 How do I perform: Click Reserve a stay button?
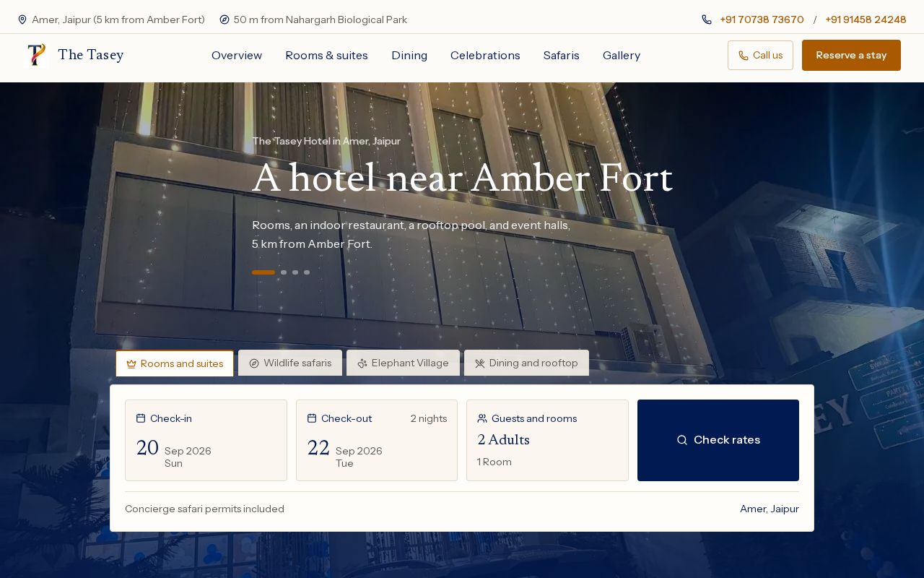[x=851, y=55]
